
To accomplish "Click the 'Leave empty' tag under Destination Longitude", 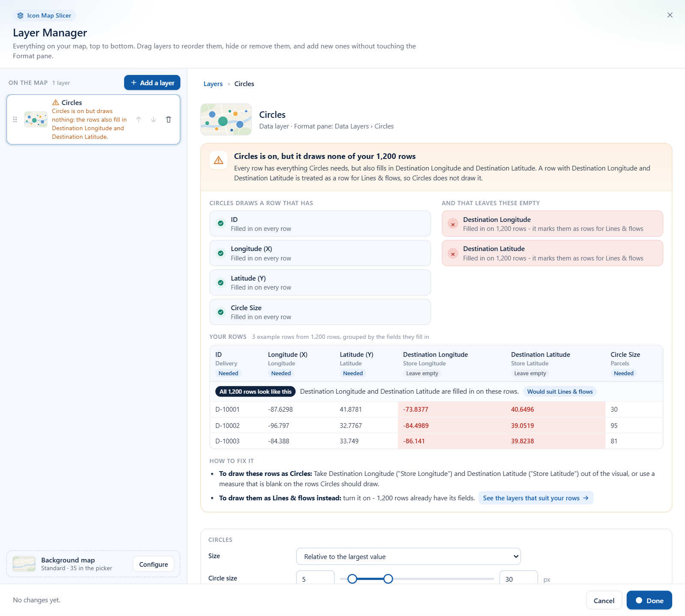I will coord(422,373).
